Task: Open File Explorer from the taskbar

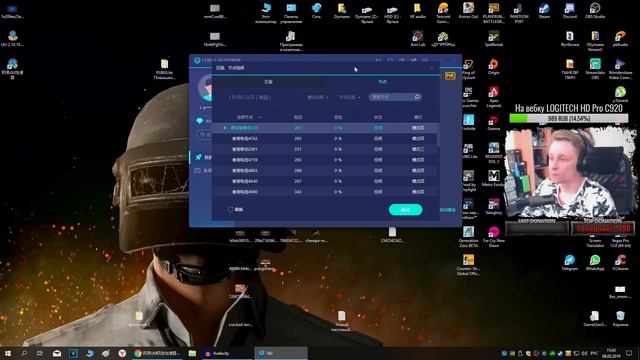Action: [x=192, y=353]
